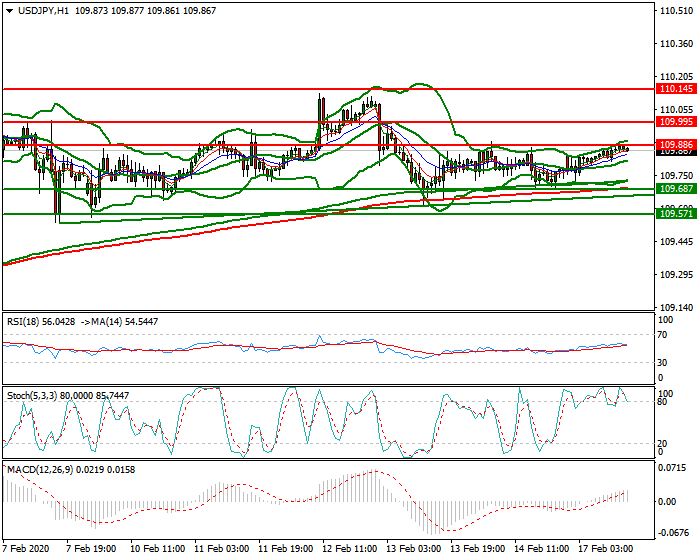Image resolution: width=700 pixels, height=560 pixels.
Task: Select the 110.360 price scale value
Action: click(677, 44)
